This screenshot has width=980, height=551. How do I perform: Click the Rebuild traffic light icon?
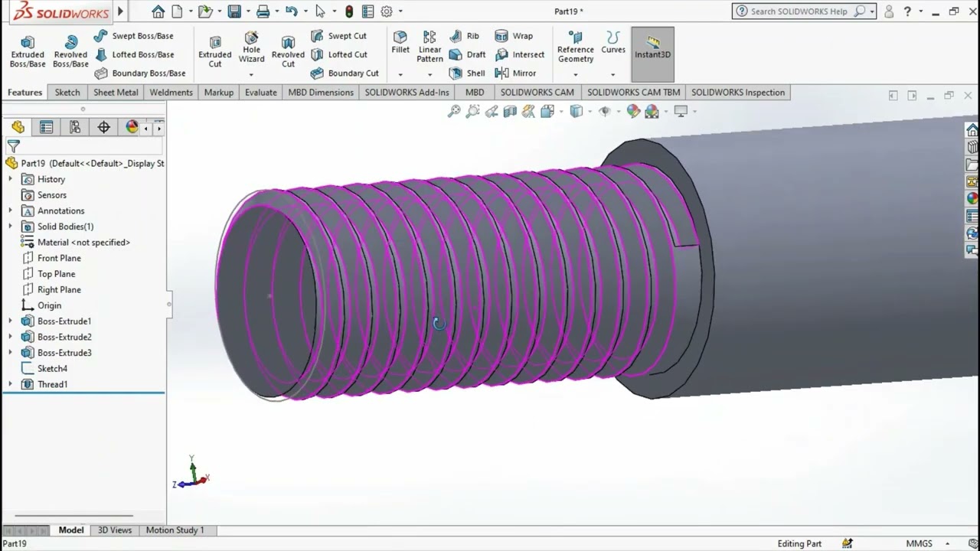pos(349,11)
